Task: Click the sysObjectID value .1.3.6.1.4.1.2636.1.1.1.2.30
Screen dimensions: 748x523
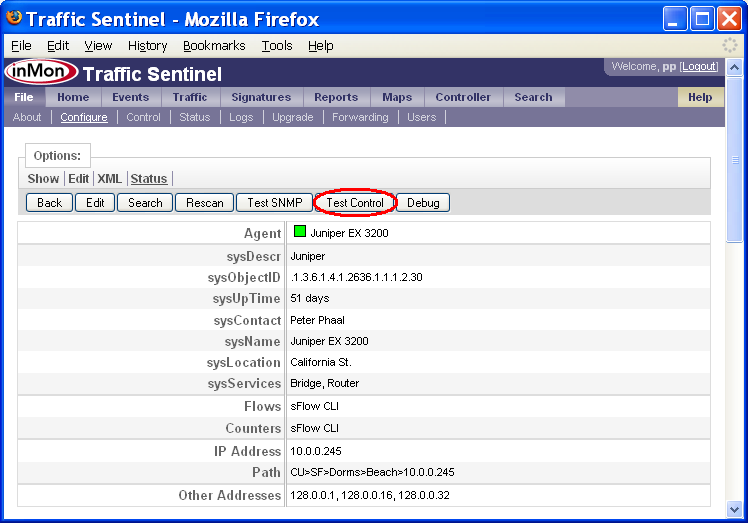Action: tap(356, 277)
